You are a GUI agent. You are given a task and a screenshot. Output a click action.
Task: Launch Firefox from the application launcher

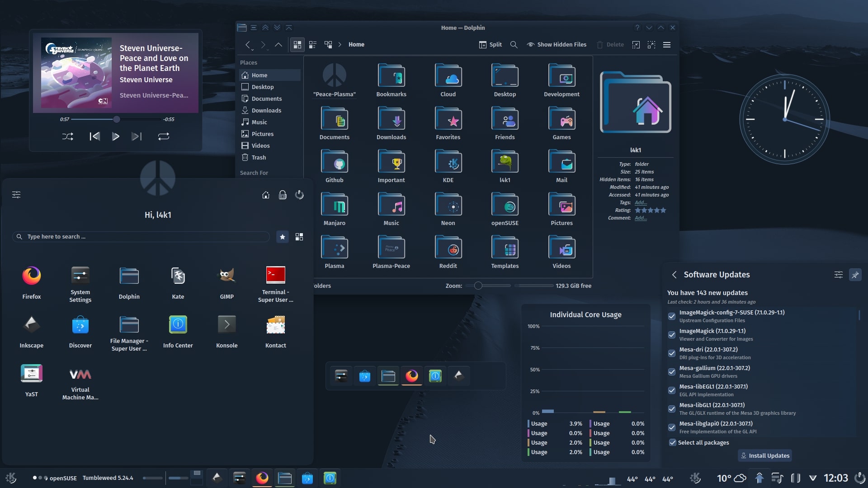pyautogui.click(x=32, y=282)
